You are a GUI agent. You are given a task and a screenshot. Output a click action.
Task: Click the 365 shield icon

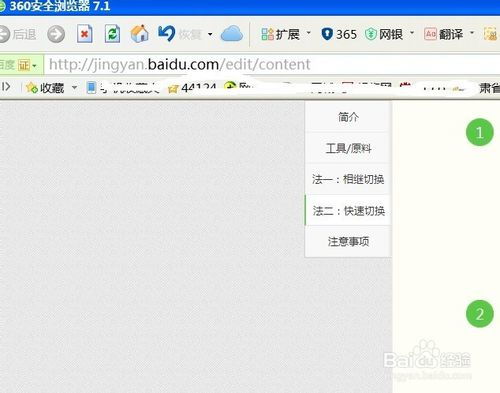(x=339, y=34)
